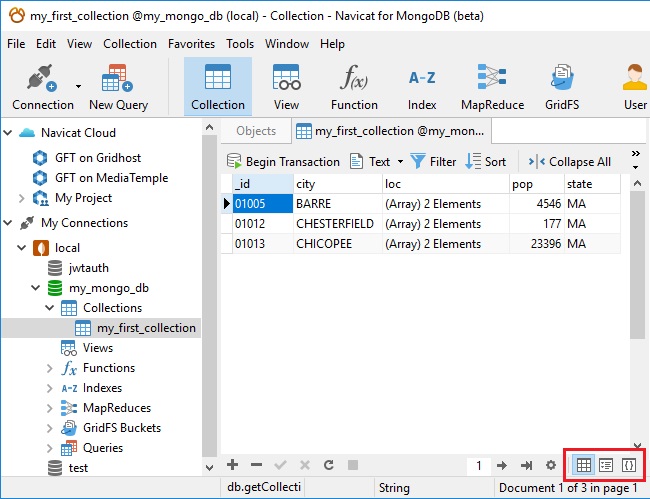Screen dimensions: 650x499
Task: Go to the next page arrow
Action: tap(502, 465)
